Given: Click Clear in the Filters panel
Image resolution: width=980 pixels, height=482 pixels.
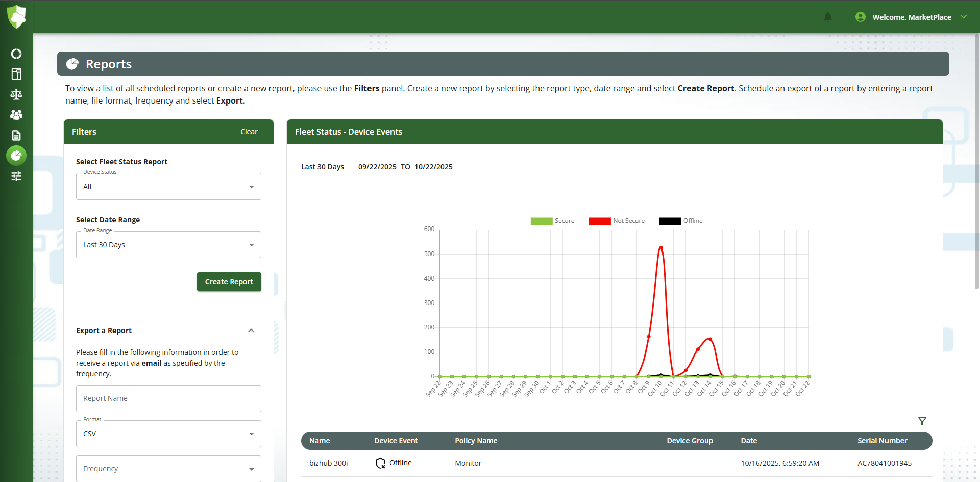Looking at the screenshot, I should click(x=249, y=132).
